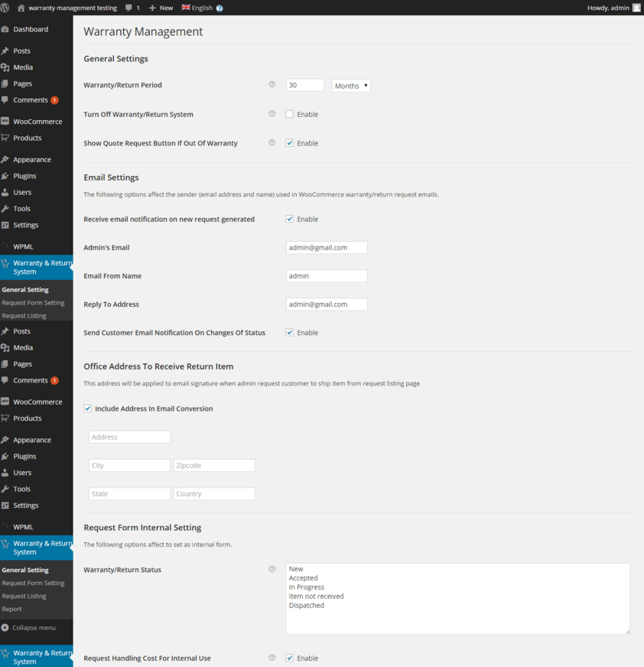
Task: Click the plus New button in admin bar
Action: tap(161, 8)
